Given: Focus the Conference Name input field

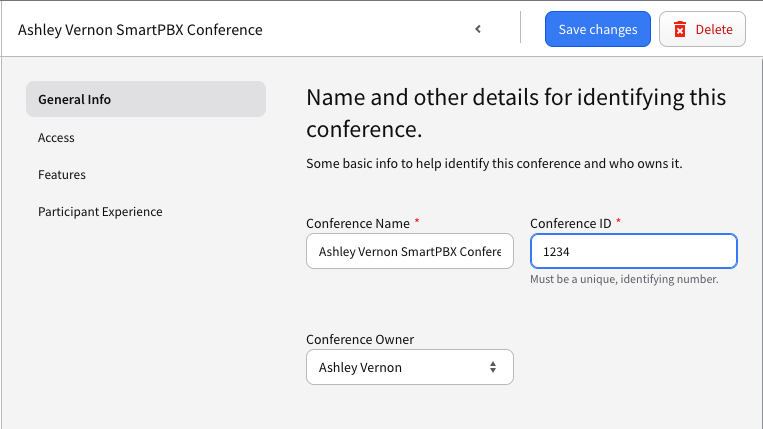Looking at the screenshot, I should coord(410,251).
